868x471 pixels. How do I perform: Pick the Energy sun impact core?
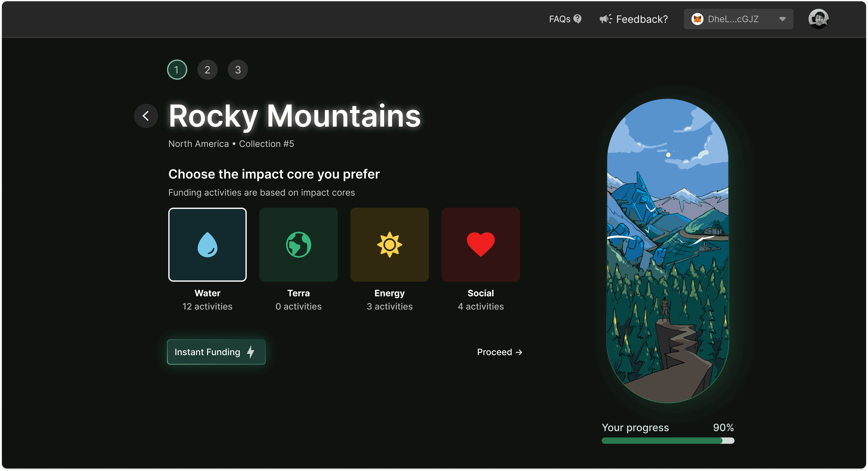click(390, 244)
